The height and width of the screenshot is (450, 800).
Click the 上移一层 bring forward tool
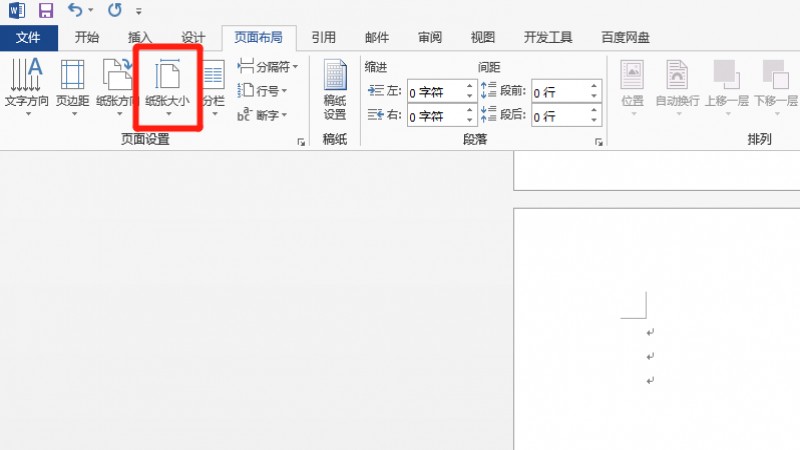[727, 87]
